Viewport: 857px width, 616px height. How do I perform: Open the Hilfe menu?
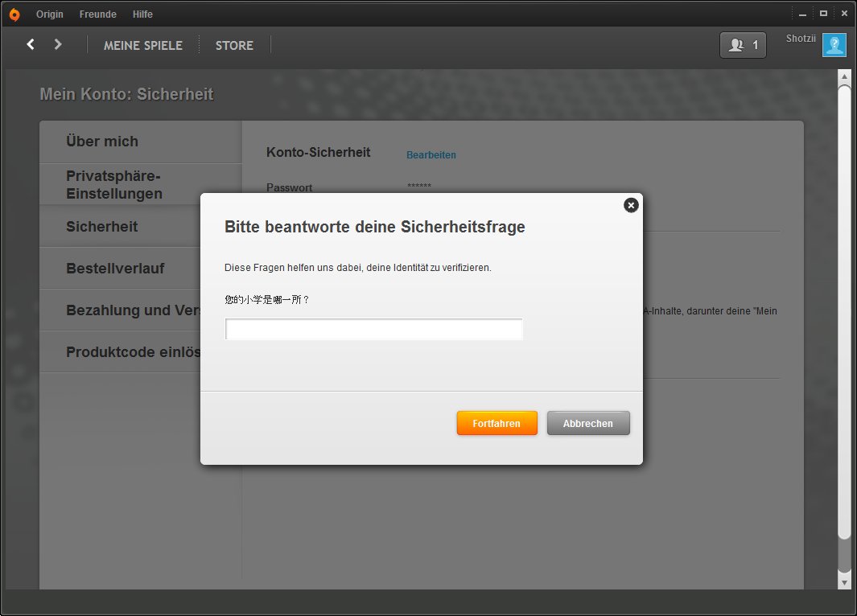142,14
